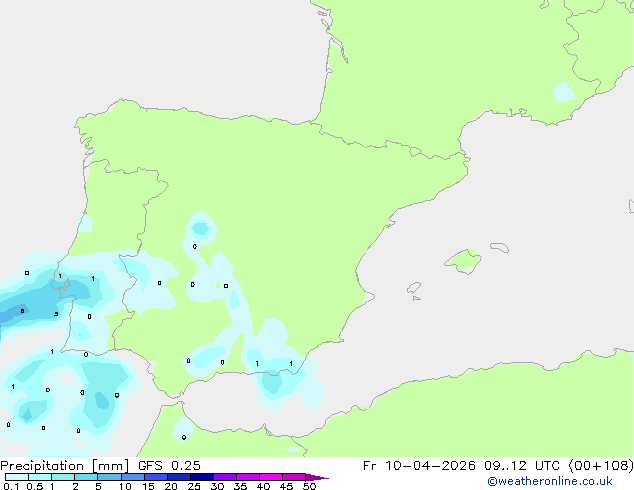Choose the 20–25 mm legend color box

(x=179, y=477)
